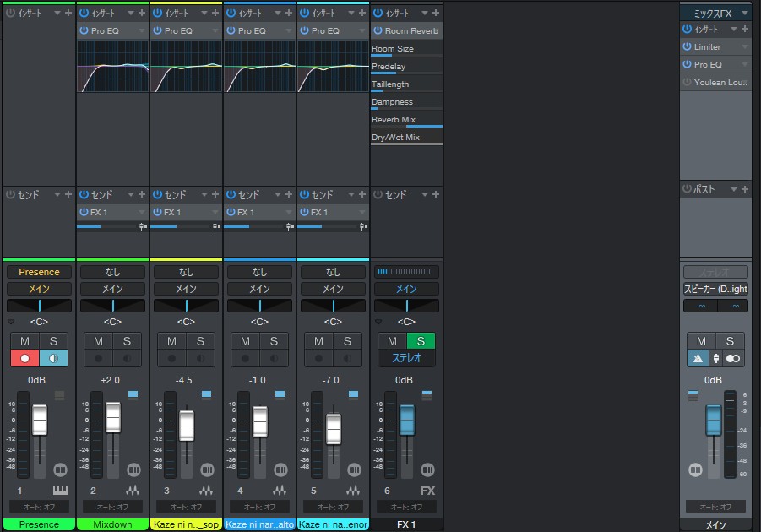Select the Mixdown channel name label
Image resolution: width=761 pixels, height=532 pixels.
point(112,524)
